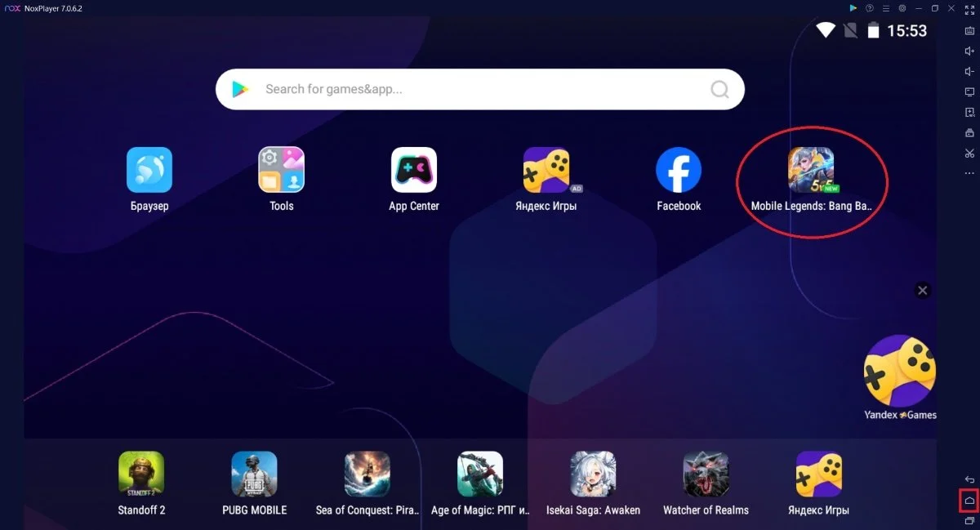Open the toolbox icon in sidebar

(969, 132)
